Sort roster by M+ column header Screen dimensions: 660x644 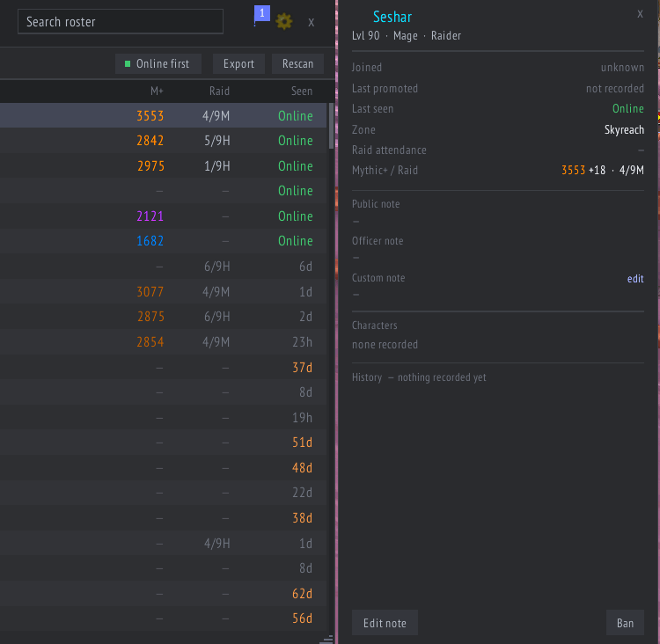coord(157,91)
